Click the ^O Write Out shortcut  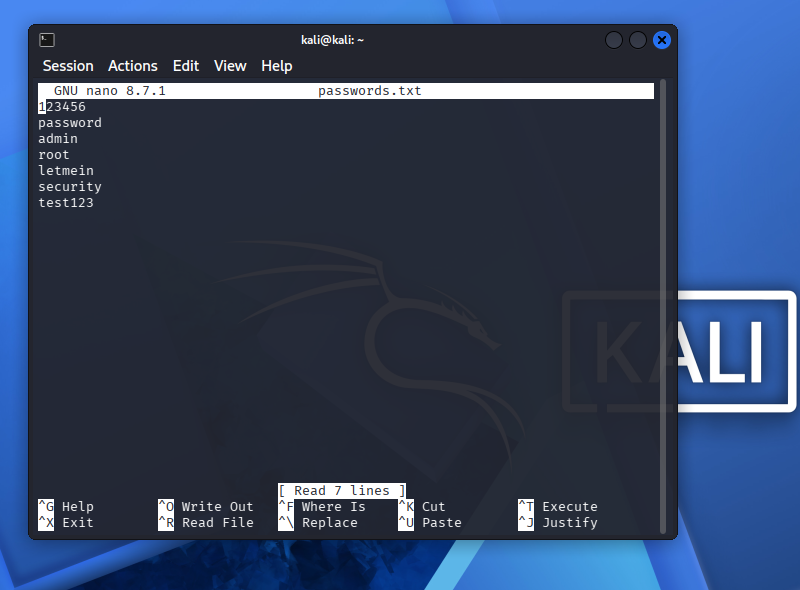click(x=206, y=507)
